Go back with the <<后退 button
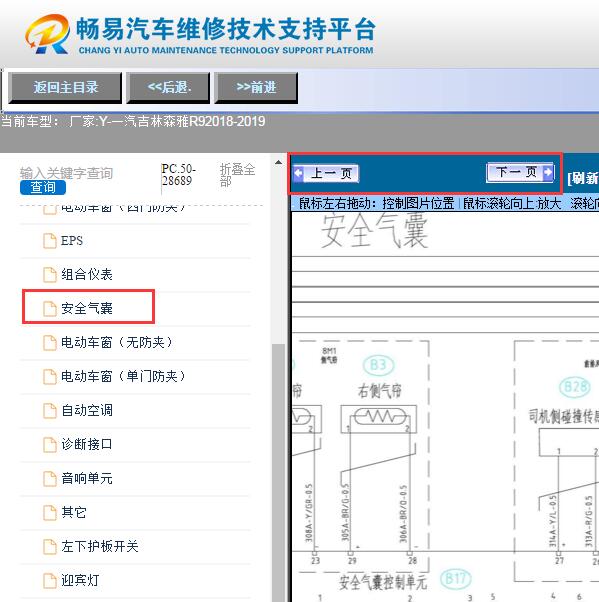Image resolution: width=599 pixels, height=602 pixels. point(168,88)
